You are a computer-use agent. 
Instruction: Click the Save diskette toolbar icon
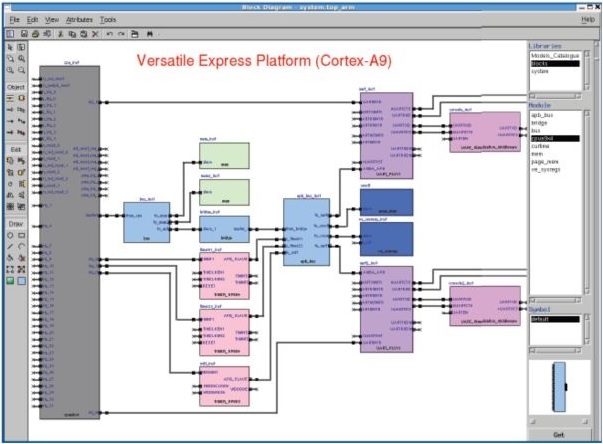pos(24,34)
